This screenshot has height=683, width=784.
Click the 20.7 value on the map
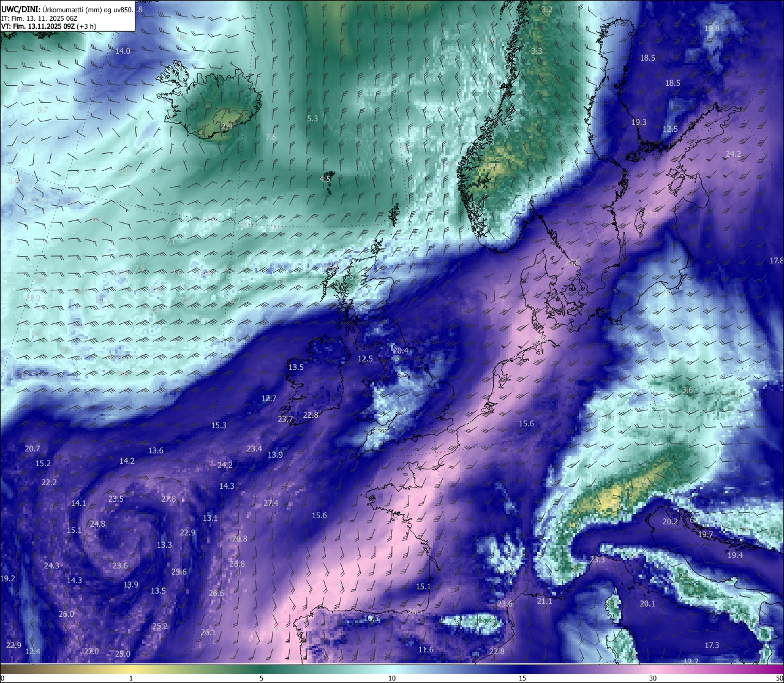point(32,449)
